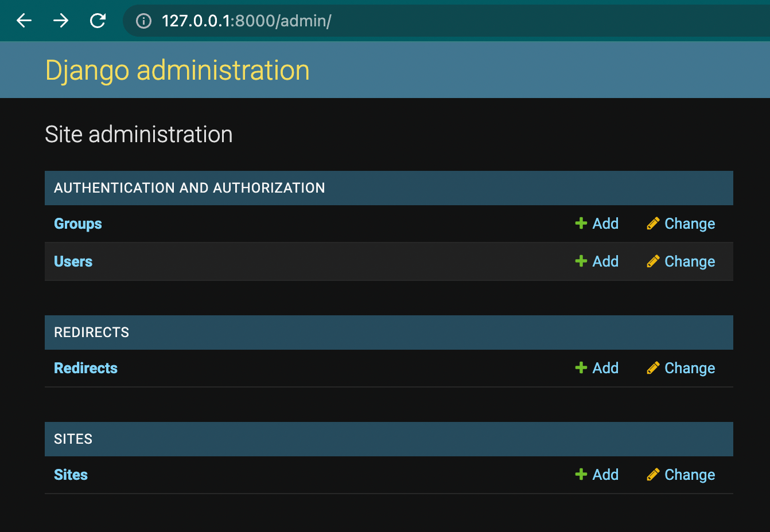Screen dimensions: 770x532
Task: Click the pencil icon in Redirects row
Action: coord(653,368)
